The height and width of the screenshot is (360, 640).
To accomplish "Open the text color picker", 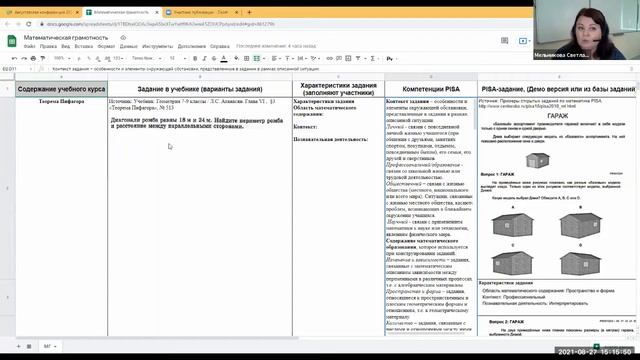I will click(x=224, y=59).
